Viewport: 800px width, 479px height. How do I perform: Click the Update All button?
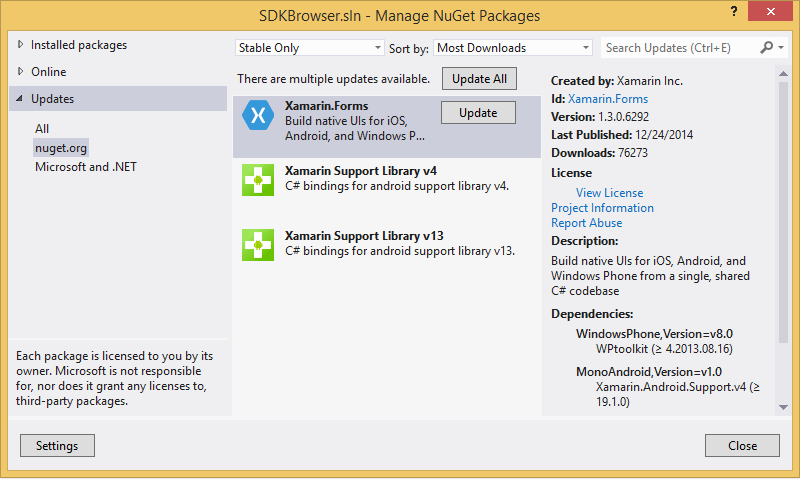pos(479,78)
